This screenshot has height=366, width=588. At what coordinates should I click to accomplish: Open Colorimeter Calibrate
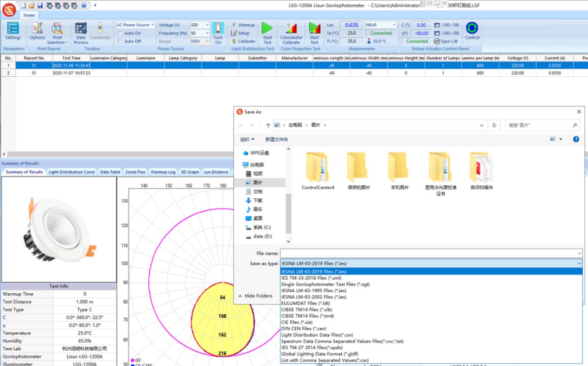pos(291,33)
